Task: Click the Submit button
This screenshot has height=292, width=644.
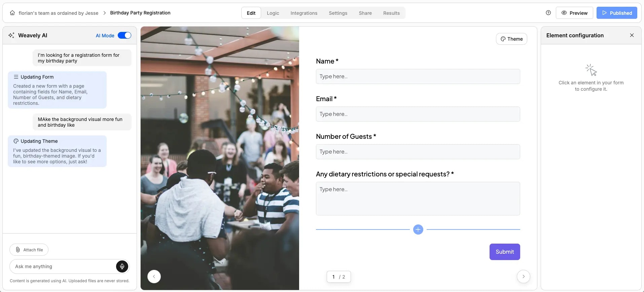Action: coord(505,252)
